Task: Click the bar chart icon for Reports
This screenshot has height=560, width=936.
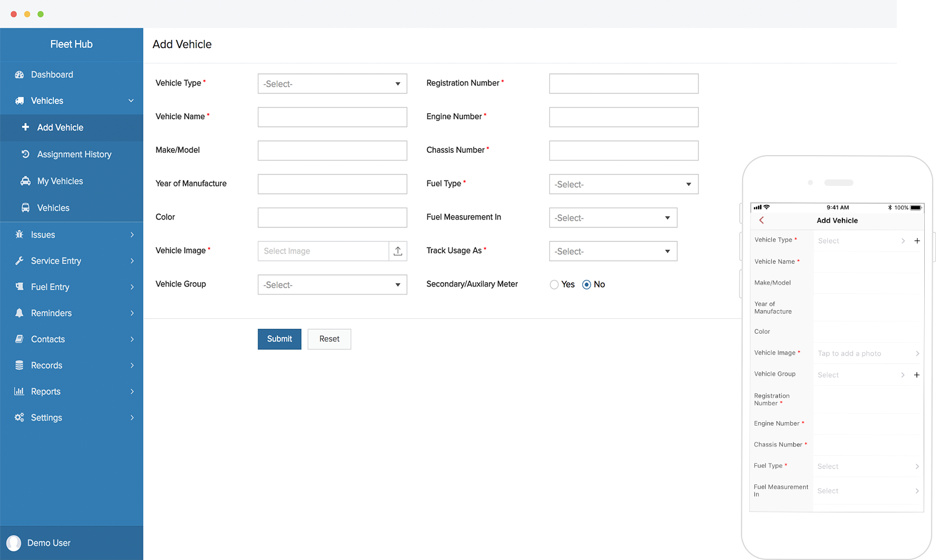Action: click(x=19, y=391)
